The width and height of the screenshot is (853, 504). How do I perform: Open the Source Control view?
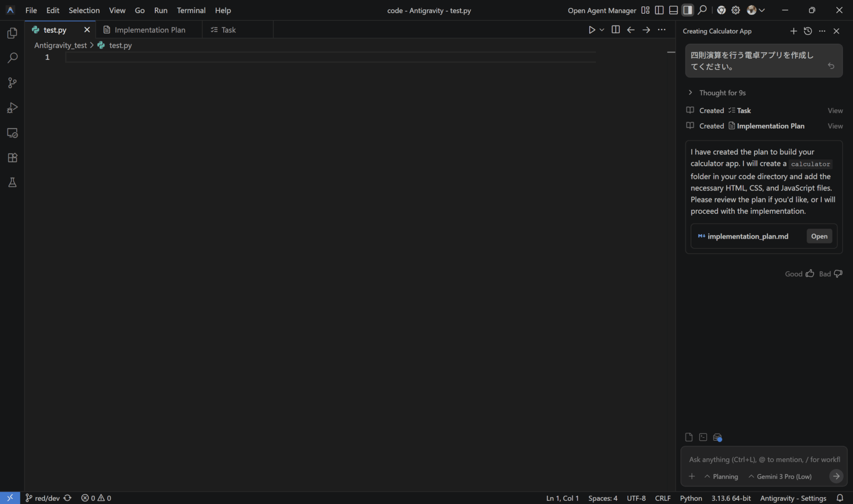click(12, 83)
